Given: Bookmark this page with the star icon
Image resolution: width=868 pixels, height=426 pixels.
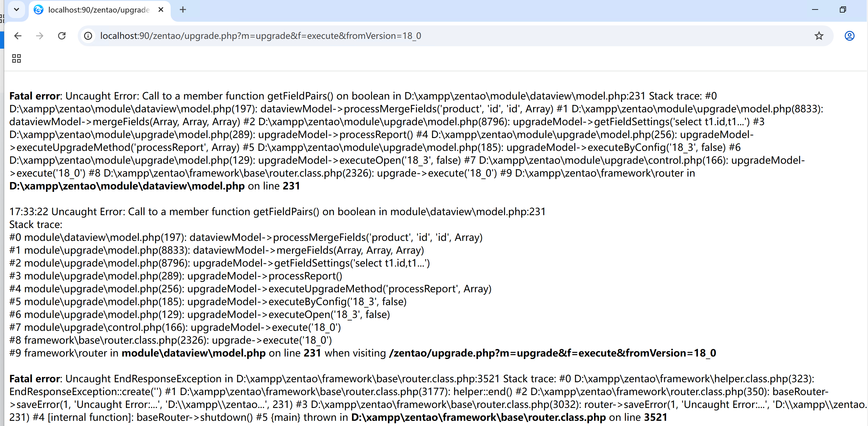Looking at the screenshot, I should tap(818, 36).
